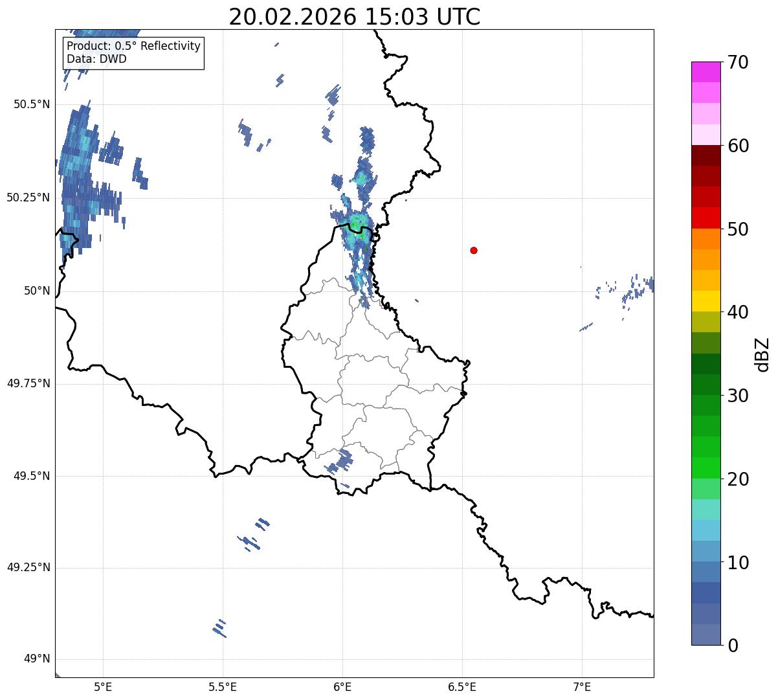
Task: Click the colorbar tick label '30'
Action: 739,396
